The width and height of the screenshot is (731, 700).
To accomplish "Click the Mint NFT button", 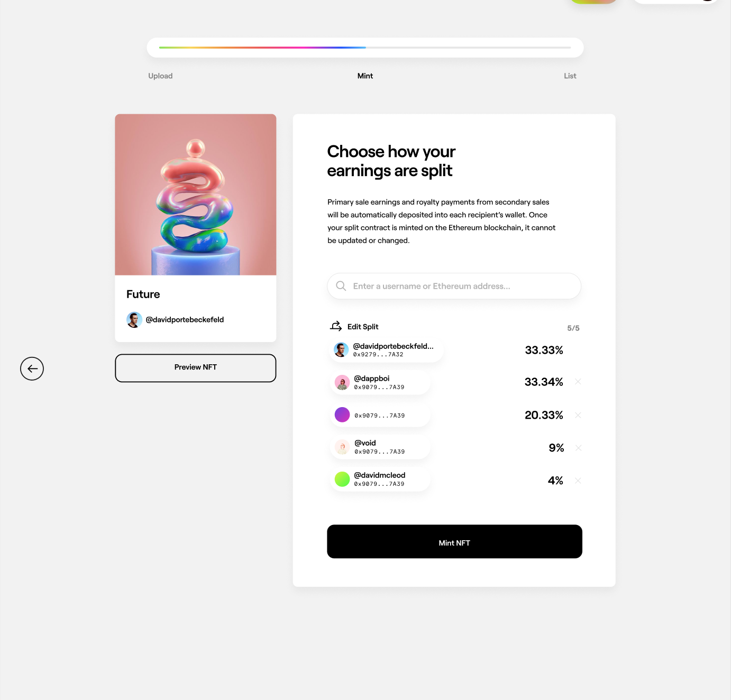I will [x=454, y=541].
